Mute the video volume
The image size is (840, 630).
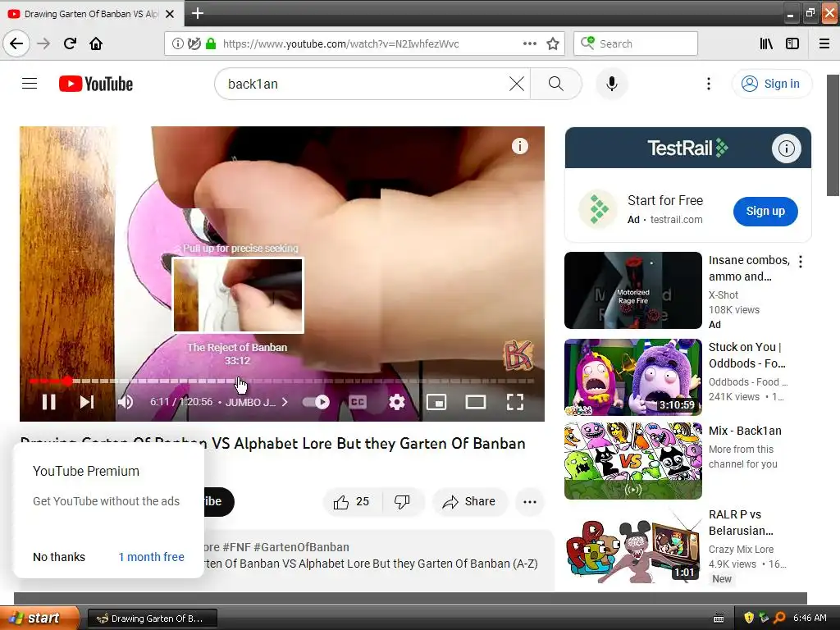[x=126, y=402]
